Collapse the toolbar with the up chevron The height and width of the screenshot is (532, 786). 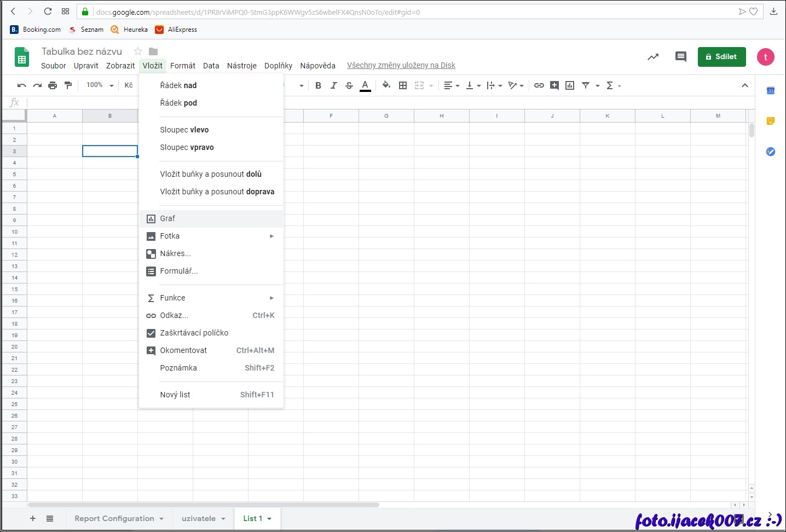tap(745, 85)
